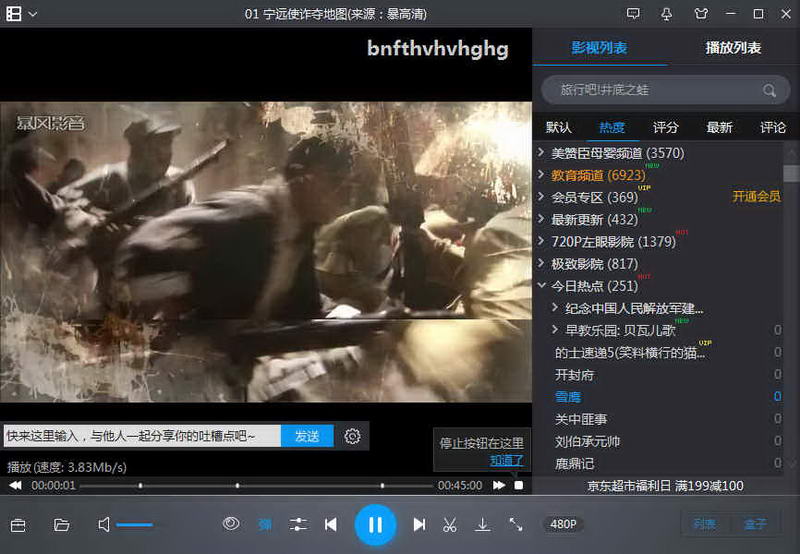Adjust the blue volume slider
Screen dimensions: 800x554
pyautogui.click(x=134, y=524)
